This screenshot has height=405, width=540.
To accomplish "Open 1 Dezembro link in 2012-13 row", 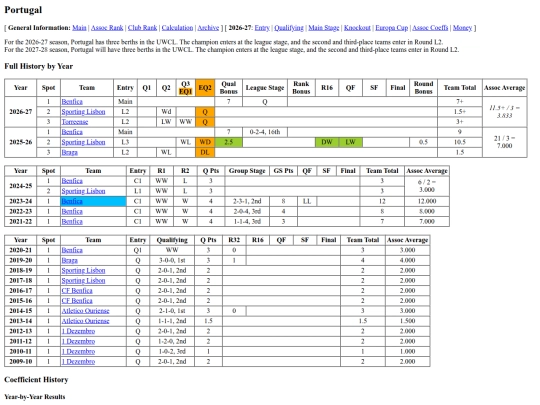I will pyautogui.click(x=78, y=331).
